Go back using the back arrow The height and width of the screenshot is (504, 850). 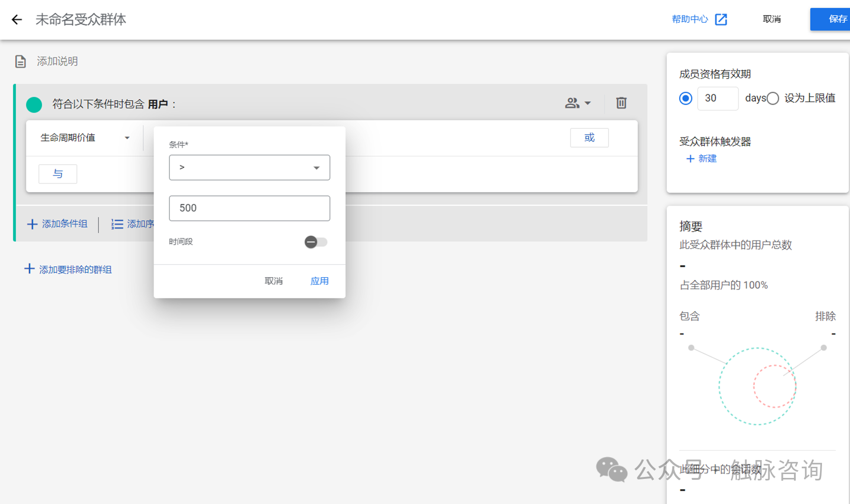tap(17, 19)
